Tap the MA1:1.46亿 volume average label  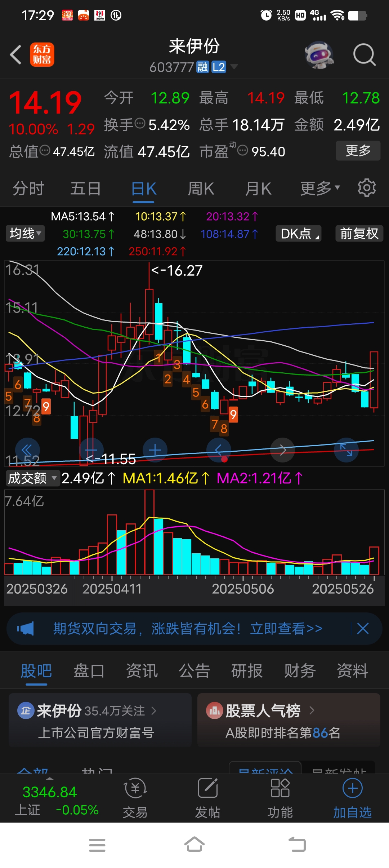click(166, 478)
